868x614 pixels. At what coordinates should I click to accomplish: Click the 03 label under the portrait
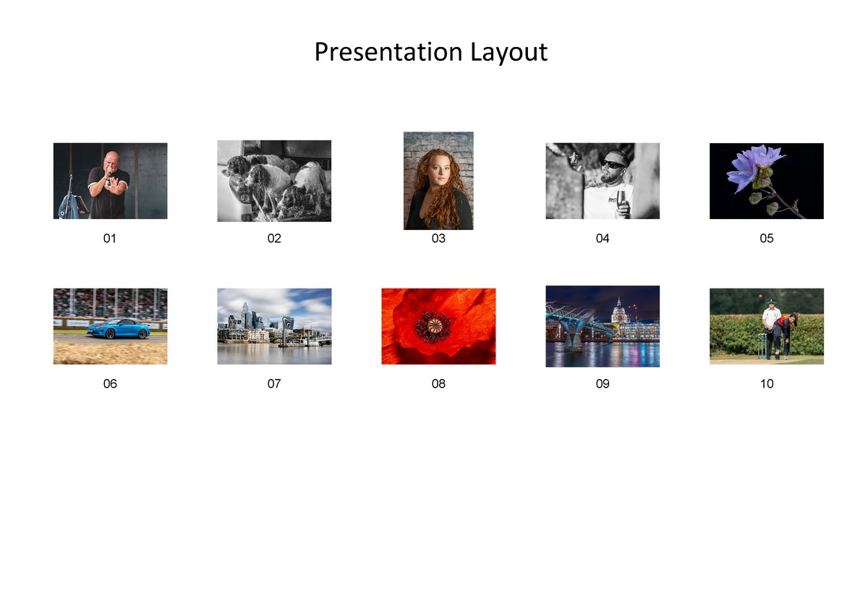click(x=438, y=238)
